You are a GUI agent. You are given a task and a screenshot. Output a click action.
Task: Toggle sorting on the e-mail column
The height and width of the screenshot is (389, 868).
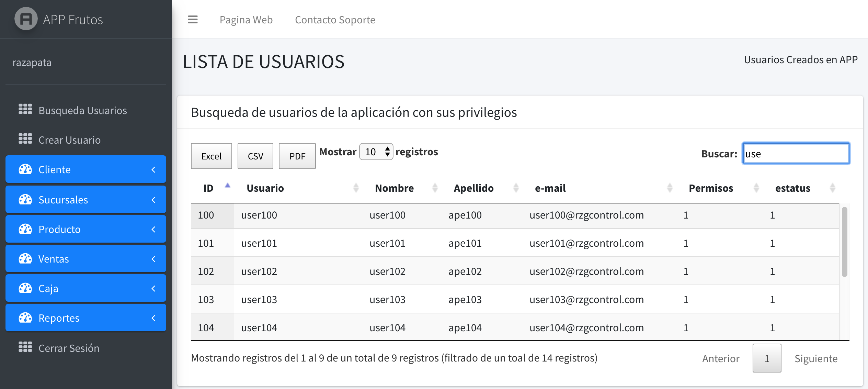[670, 188]
